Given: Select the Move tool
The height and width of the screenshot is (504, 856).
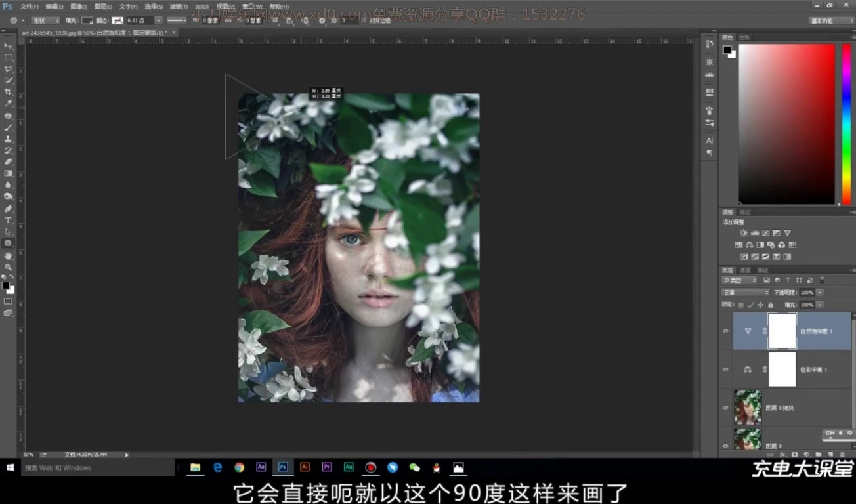Looking at the screenshot, I should point(9,46).
